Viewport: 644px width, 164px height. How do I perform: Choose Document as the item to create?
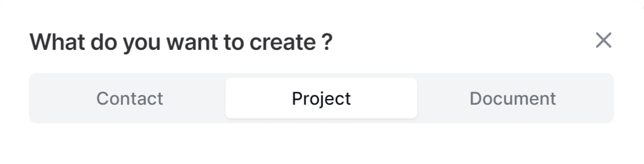(x=513, y=98)
